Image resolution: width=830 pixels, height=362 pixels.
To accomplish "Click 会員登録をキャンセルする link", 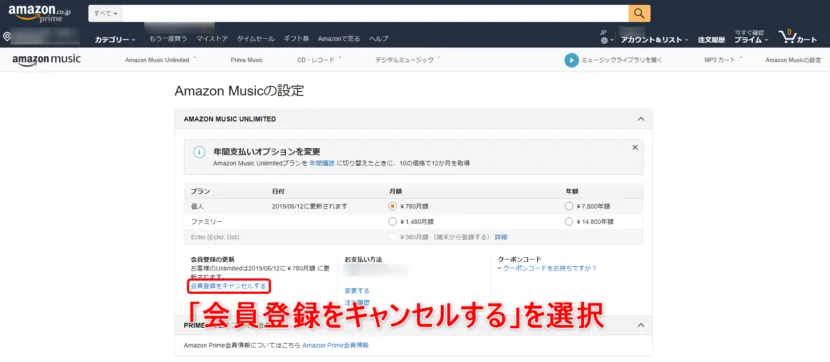I will pos(229,286).
